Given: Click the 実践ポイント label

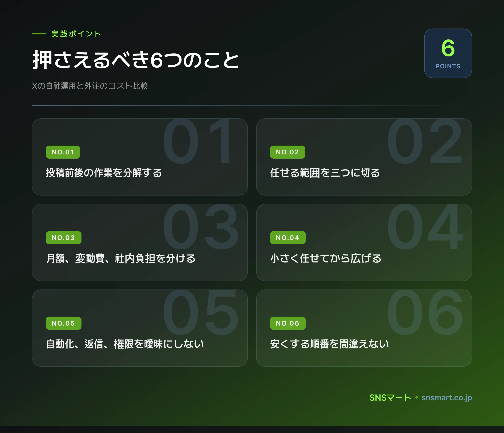Looking at the screenshot, I should coord(76,34).
